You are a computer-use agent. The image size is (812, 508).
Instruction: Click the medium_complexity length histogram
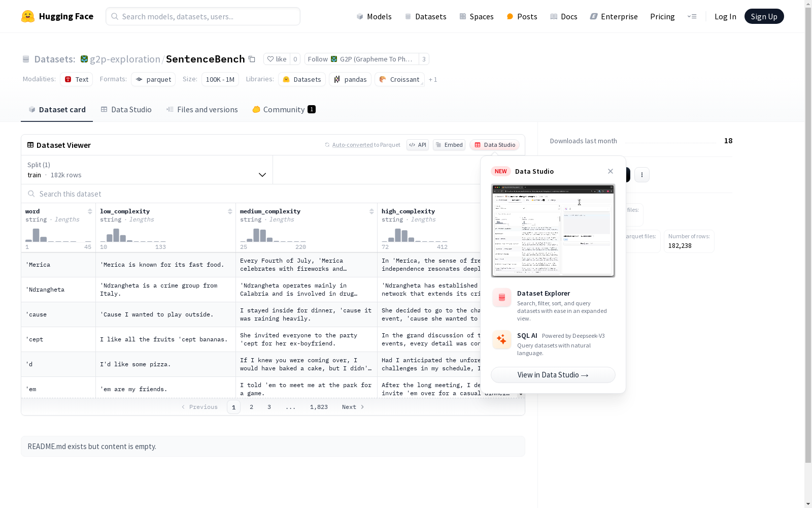click(x=273, y=235)
